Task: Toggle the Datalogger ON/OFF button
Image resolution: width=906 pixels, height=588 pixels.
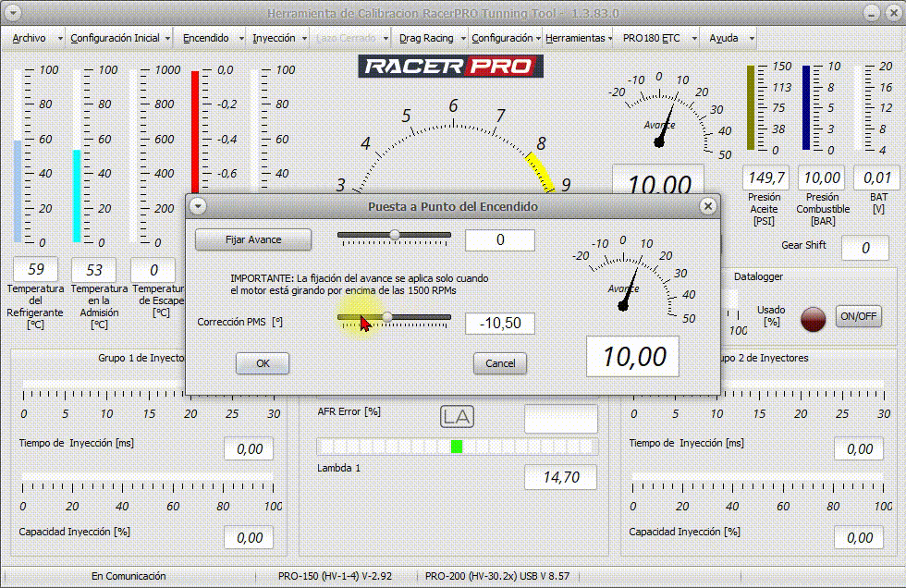Action: tap(859, 316)
